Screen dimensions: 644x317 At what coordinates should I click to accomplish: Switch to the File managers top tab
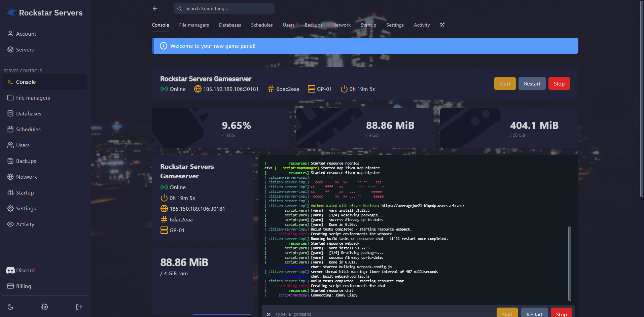point(194,25)
